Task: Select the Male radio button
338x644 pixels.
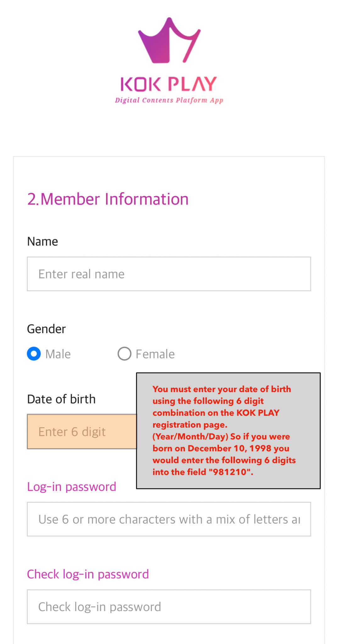Action: [34, 354]
